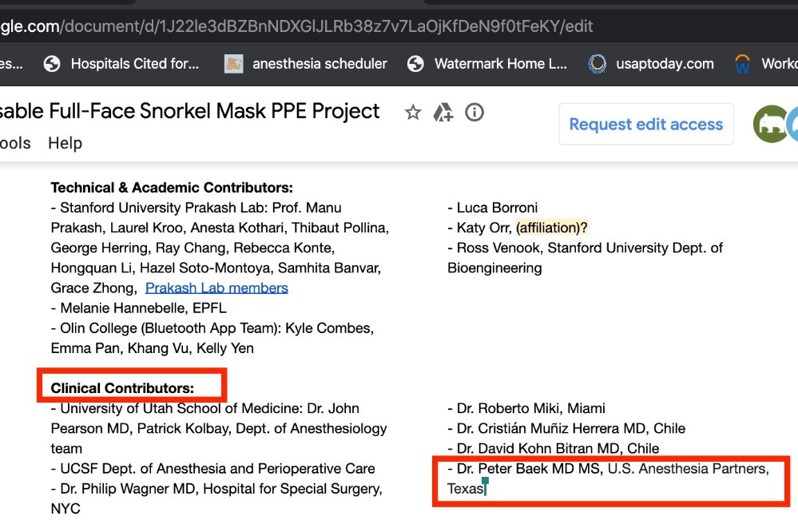Add document shortcut to Google Drive

(x=443, y=112)
